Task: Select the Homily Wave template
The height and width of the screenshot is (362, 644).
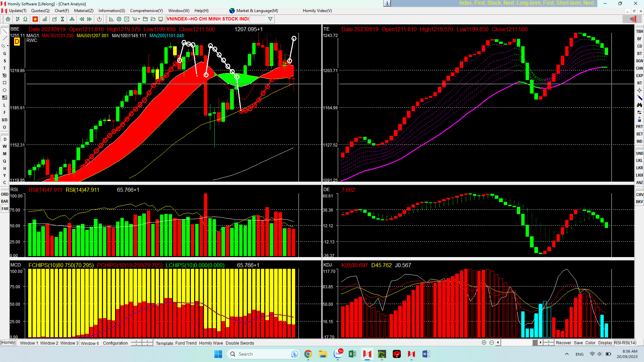Action: tap(211, 343)
